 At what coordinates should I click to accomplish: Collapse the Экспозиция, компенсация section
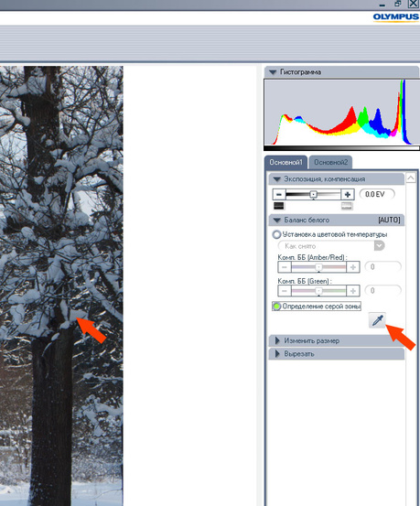tap(276, 178)
